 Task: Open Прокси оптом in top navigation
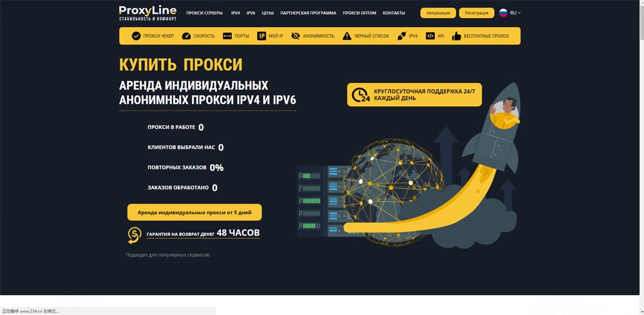pyautogui.click(x=359, y=13)
